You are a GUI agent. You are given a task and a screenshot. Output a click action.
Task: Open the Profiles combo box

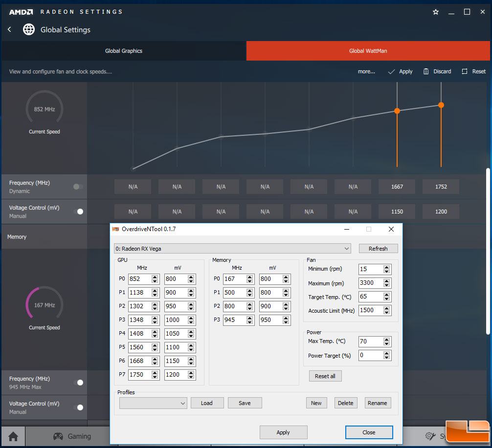click(153, 403)
